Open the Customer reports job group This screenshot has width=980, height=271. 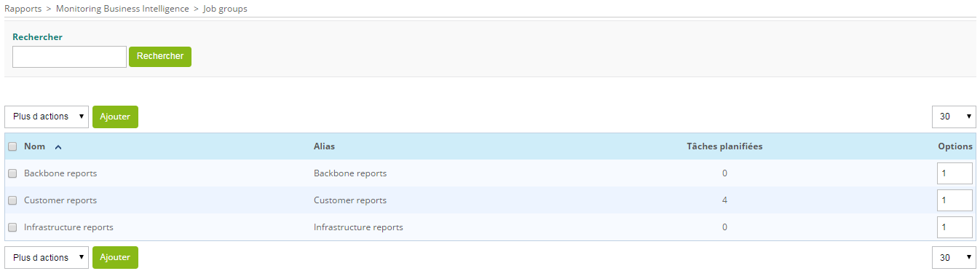point(60,200)
